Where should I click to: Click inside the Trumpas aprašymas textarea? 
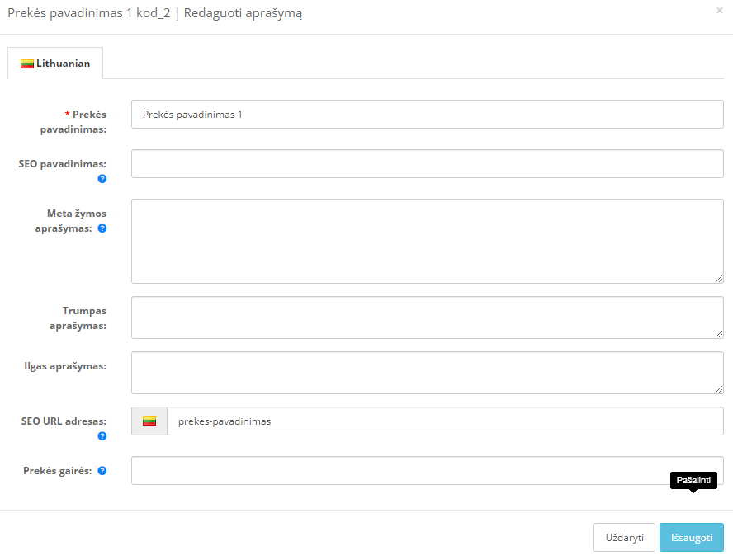428,318
